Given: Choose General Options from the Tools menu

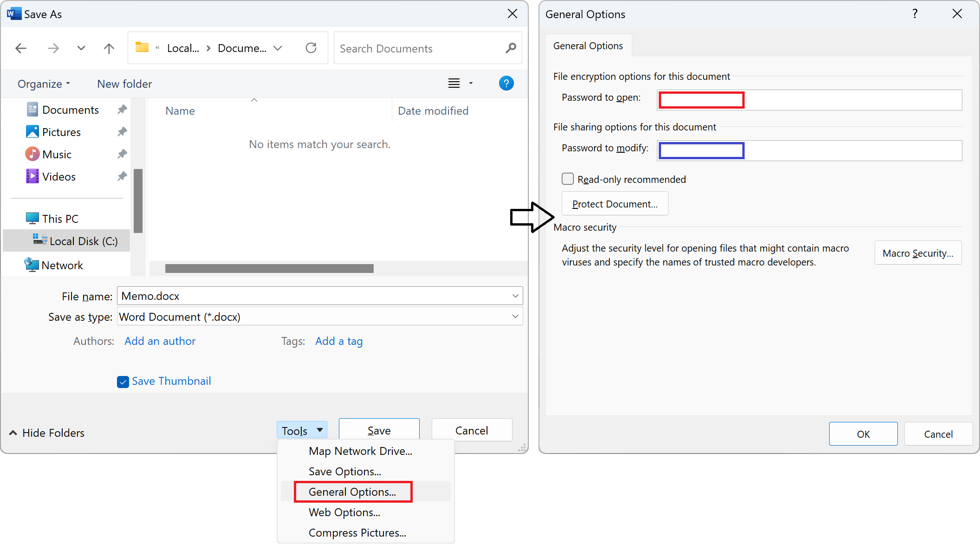Looking at the screenshot, I should 352,492.
